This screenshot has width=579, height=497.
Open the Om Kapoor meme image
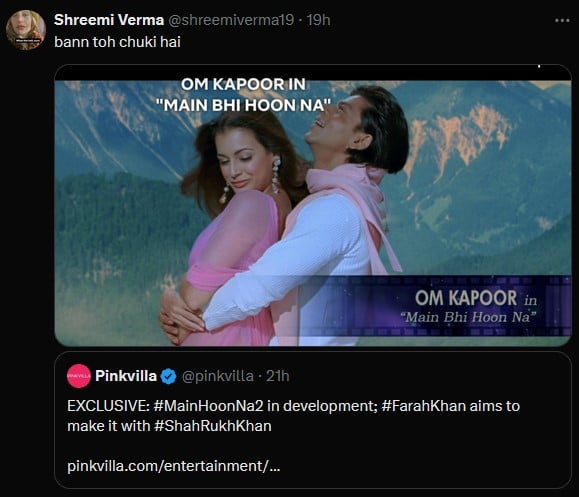[x=313, y=205]
